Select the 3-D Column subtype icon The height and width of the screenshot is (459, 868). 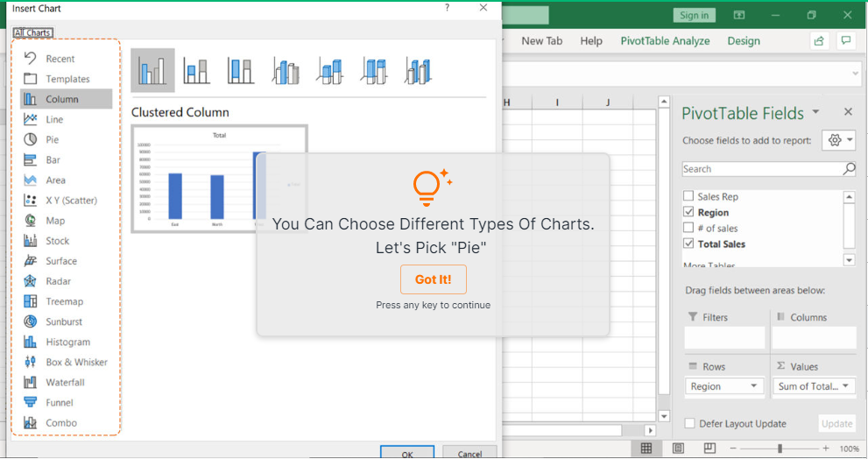click(418, 70)
